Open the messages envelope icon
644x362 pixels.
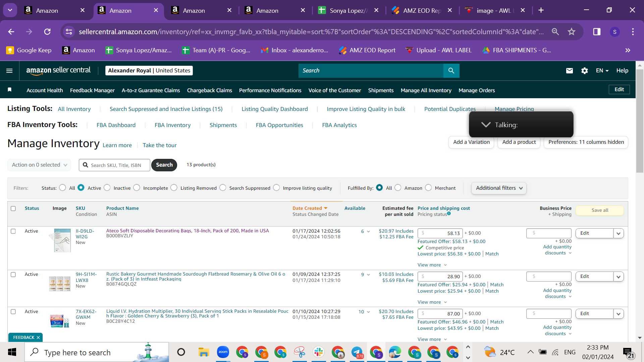click(x=570, y=71)
